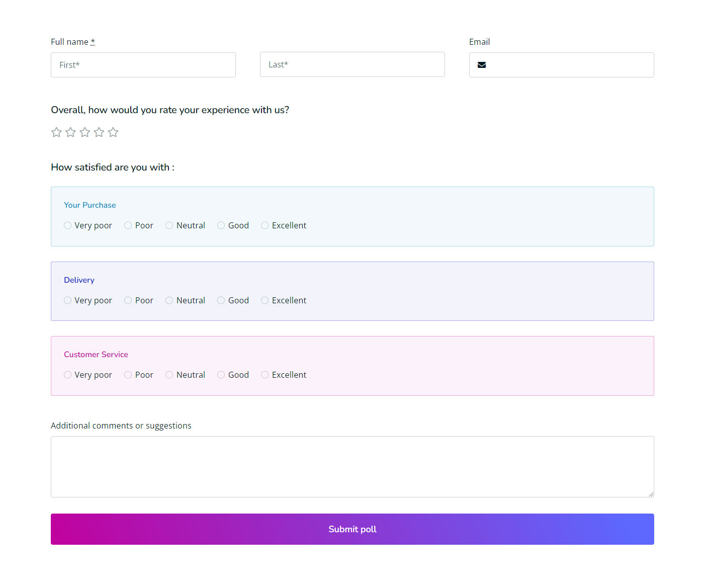Focus the First name input
The image size is (709, 588).
pos(143,65)
